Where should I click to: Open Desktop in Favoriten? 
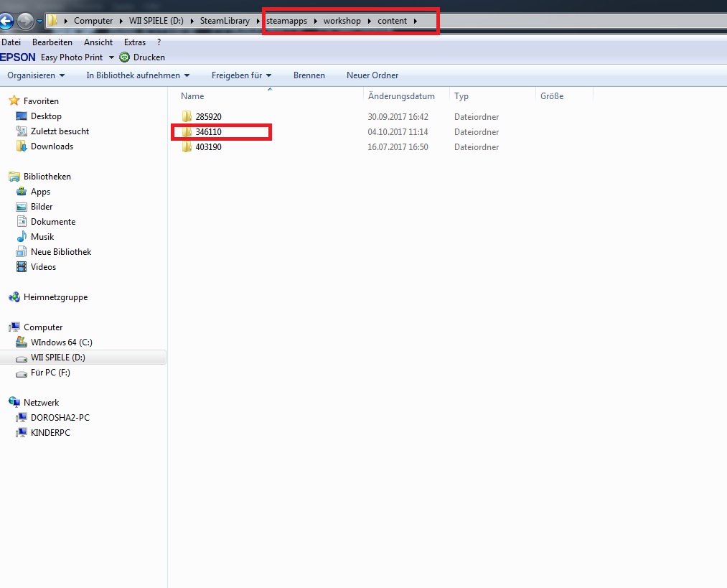46,116
